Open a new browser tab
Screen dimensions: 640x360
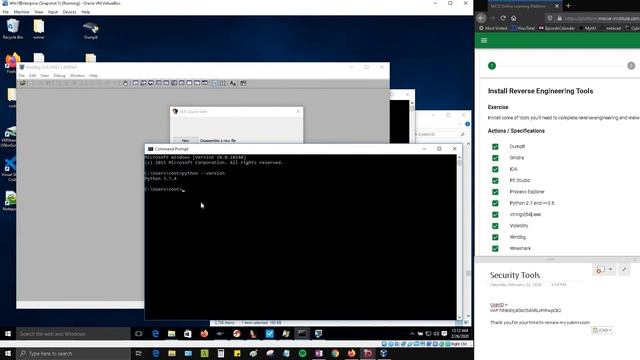click(x=568, y=6)
